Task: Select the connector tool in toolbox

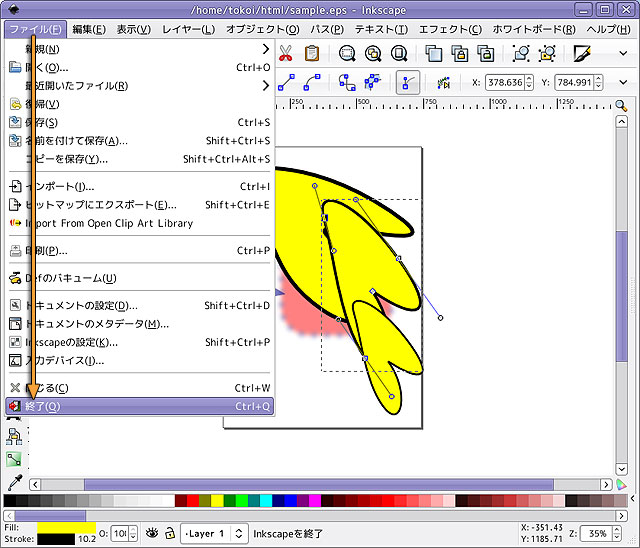Action: tap(14, 459)
